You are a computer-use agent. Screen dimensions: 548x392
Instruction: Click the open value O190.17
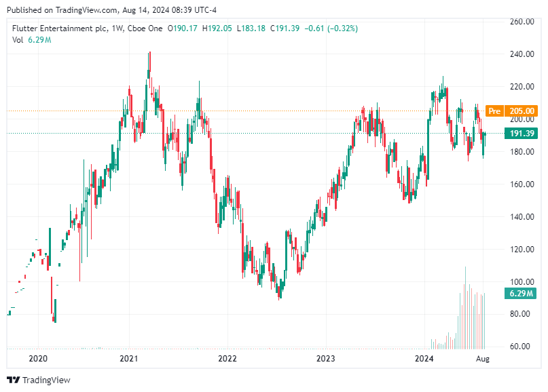(183, 28)
